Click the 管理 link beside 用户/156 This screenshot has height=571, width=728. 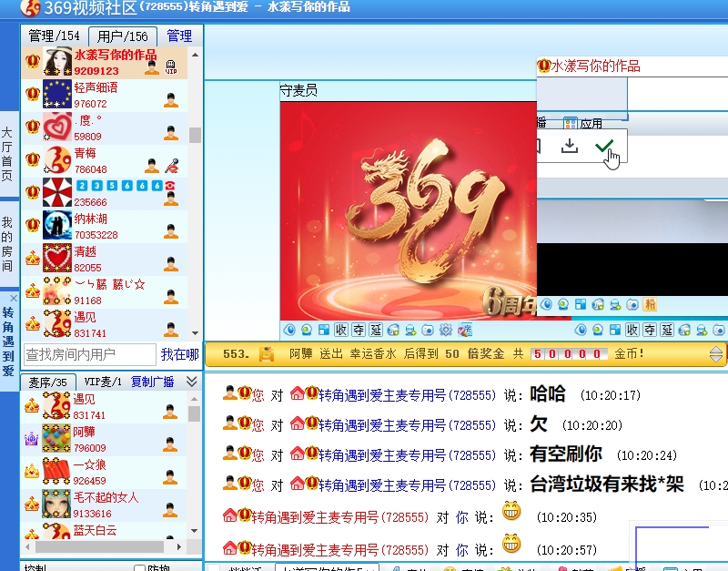tap(179, 36)
